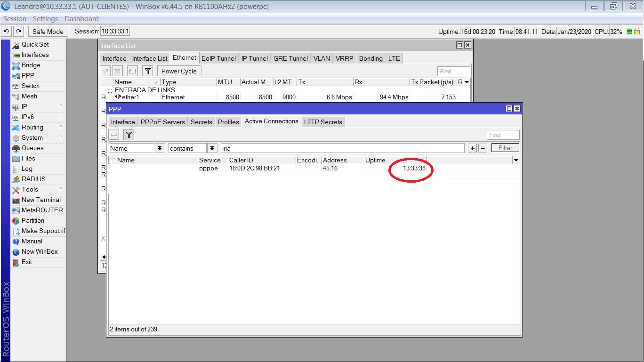644x362 pixels.
Task: Open Log from the sidebar
Action: [x=27, y=169]
